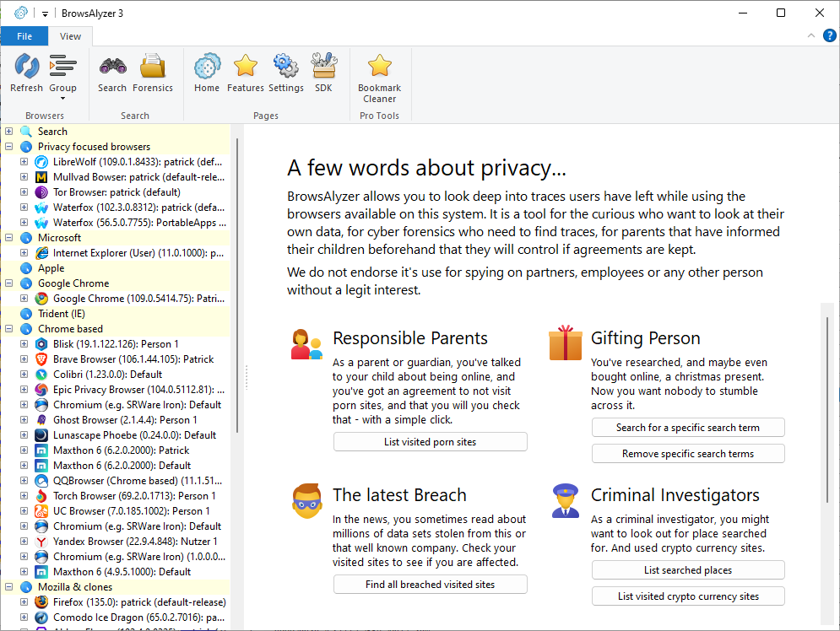Select the Trident (IE) group

61,314
